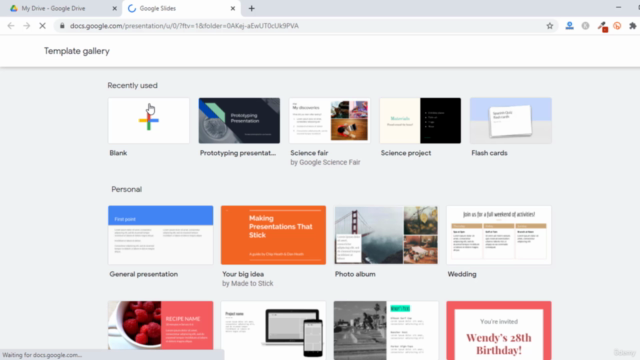Choose the Photo album template thumbnail
The height and width of the screenshot is (360, 640).
click(386, 235)
